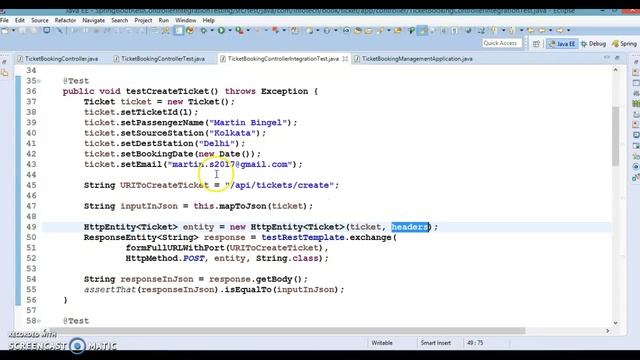Switch to the Spring perspective
The height and width of the screenshot is (360, 640).
[624, 44]
